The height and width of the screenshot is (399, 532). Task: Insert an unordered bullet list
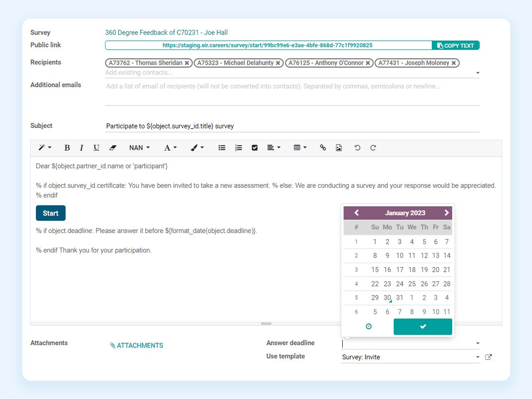(x=222, y=148)
